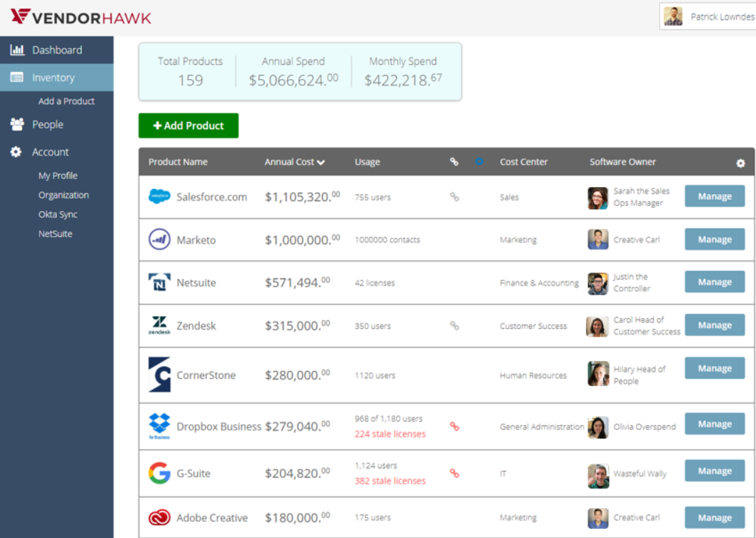Click the Monthly Spend $422,218 stat

click(x=403, y=72)
